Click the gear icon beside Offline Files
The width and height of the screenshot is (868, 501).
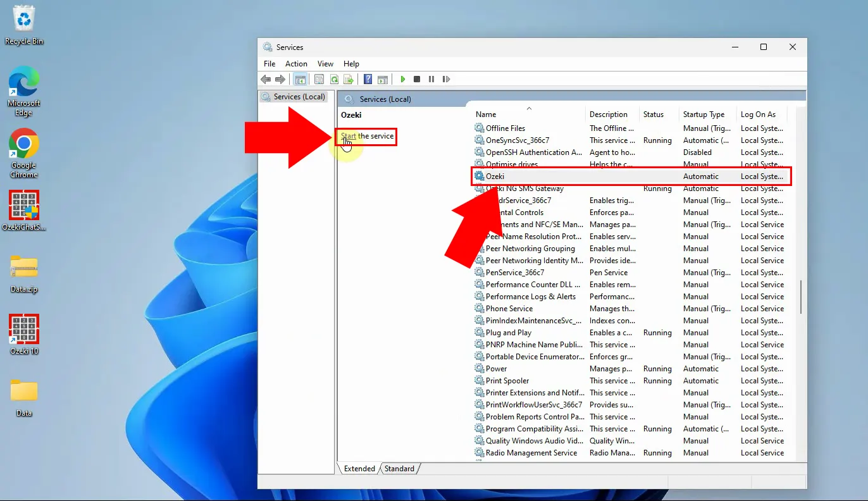click(x=480, y=128)
